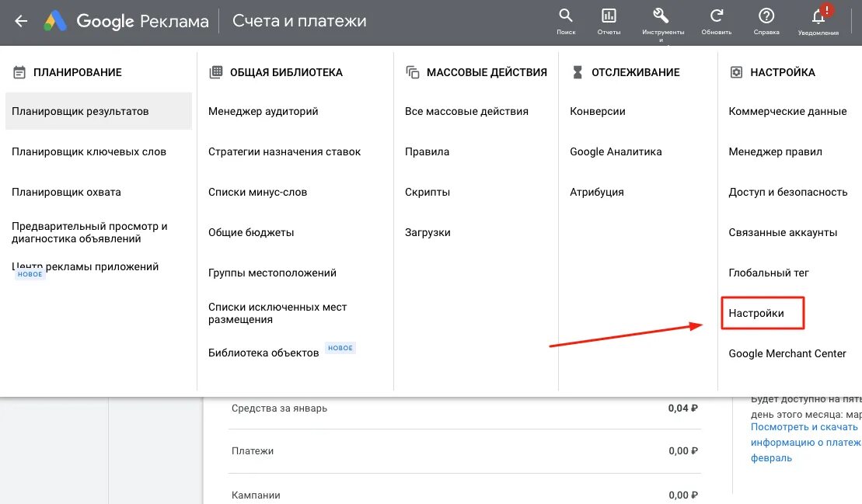Choose Общие бюджеты
Image resolution: width=862 pixels, height=504 pixels.
tap(251, 233)
